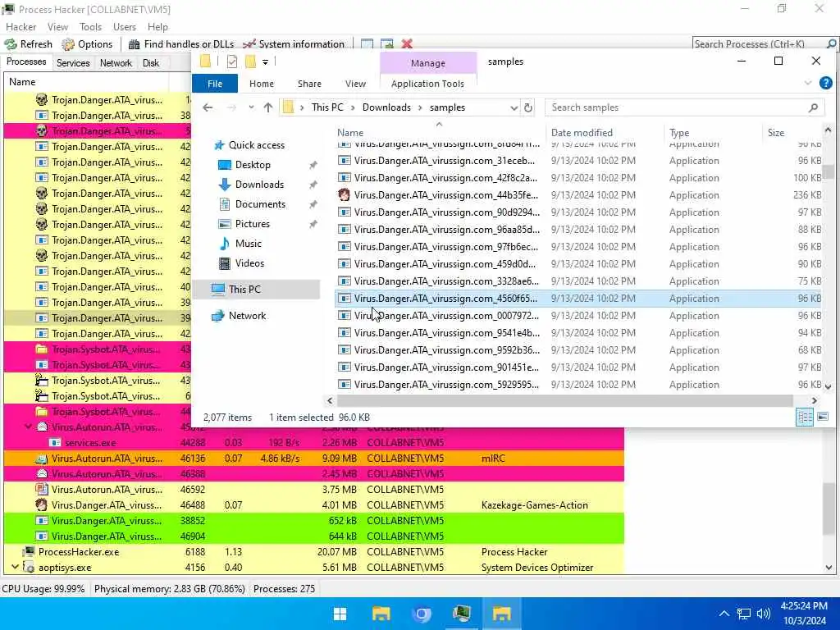
Task: Open System information in Process Hacker
Action: click(x=294, y=44)
